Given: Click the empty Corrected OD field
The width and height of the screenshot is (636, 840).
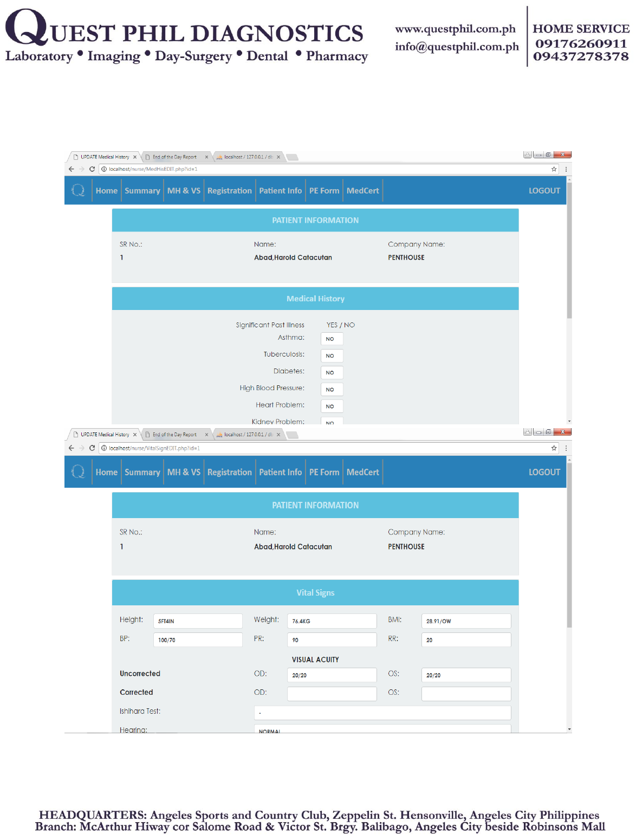Looking at the screenshot, I should (x=332, y=694).
